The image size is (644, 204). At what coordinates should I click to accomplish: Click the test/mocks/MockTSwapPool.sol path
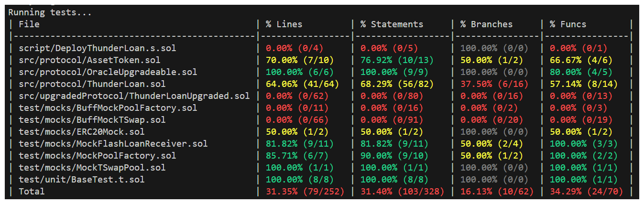pyautogui.click(x=92, y=167)
